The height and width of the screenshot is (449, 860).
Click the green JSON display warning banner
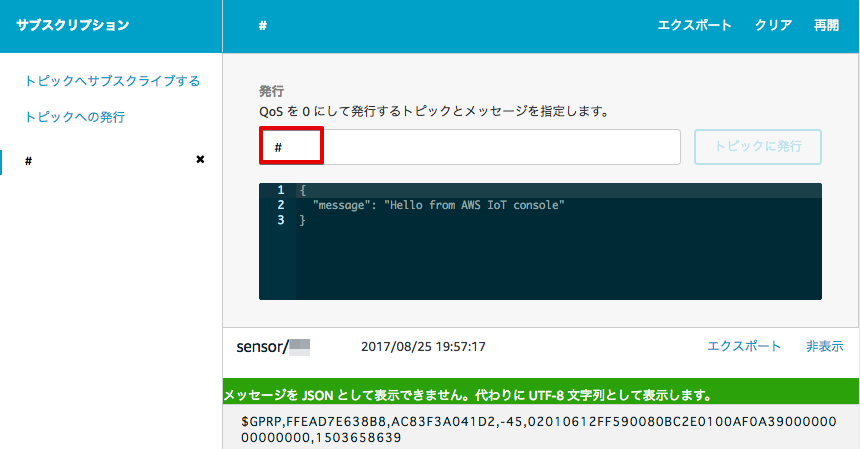[x=541, y=391]
